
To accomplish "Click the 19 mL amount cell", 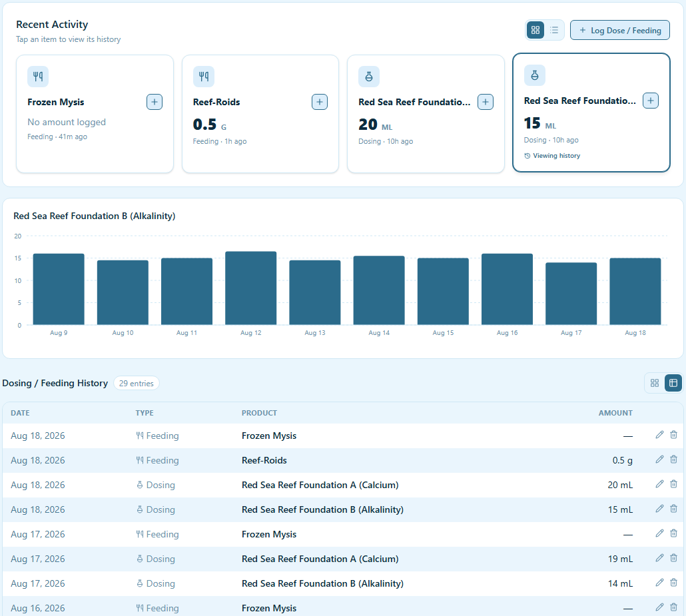I will 620,559.
